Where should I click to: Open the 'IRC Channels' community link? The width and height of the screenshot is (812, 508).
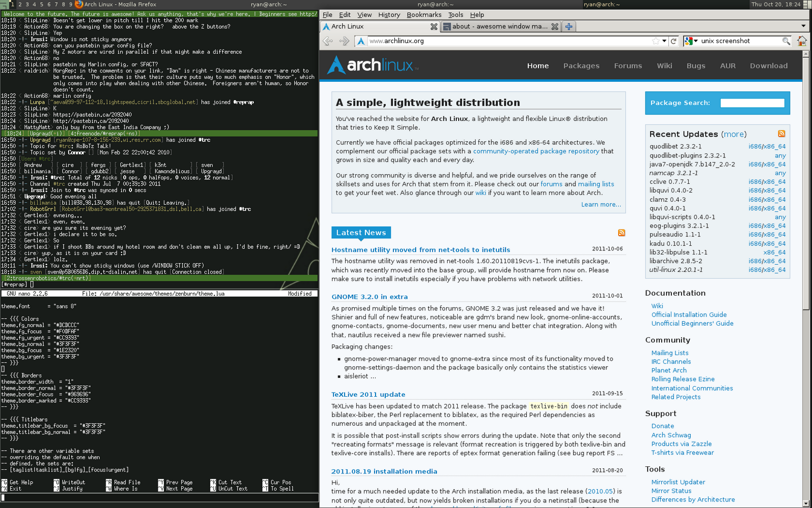click(x=671, y=362)
